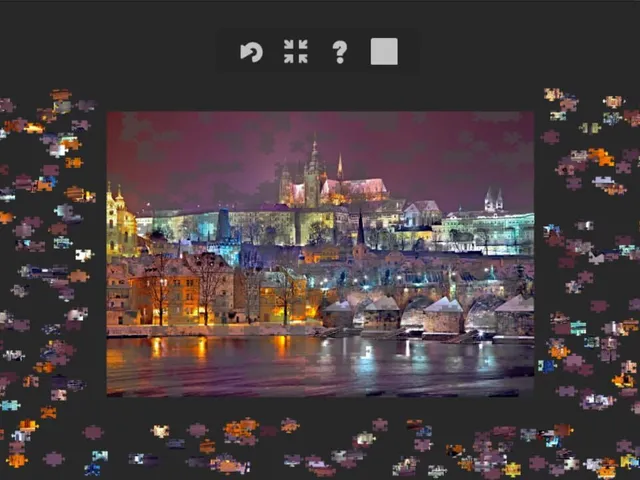The image size is (640, 480).
Task: Select the assembled Prague castle puzzle image
Action: [x=320, y=254]
